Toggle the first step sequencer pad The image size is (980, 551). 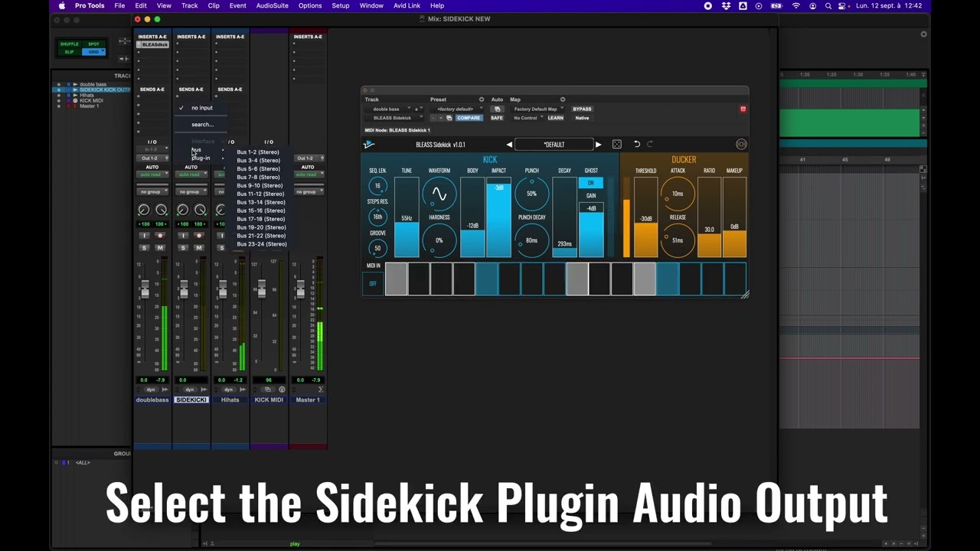(396, 279)
